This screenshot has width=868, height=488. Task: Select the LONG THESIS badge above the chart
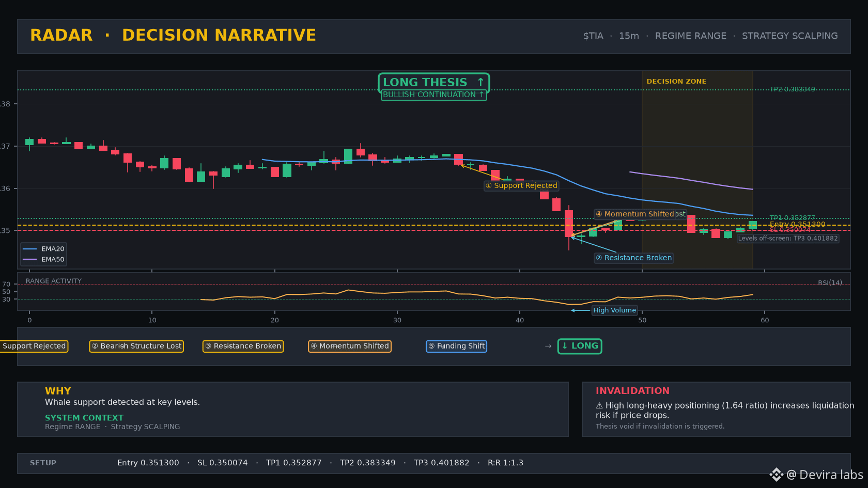[x=433, y=83]
